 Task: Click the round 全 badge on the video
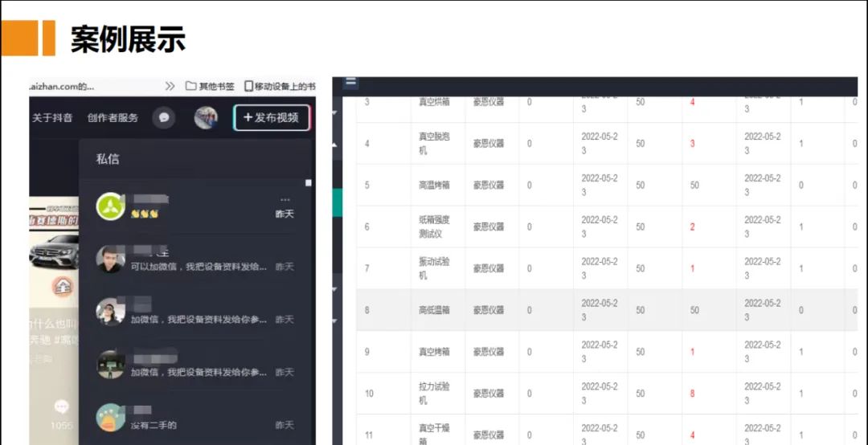click(63, 286)
